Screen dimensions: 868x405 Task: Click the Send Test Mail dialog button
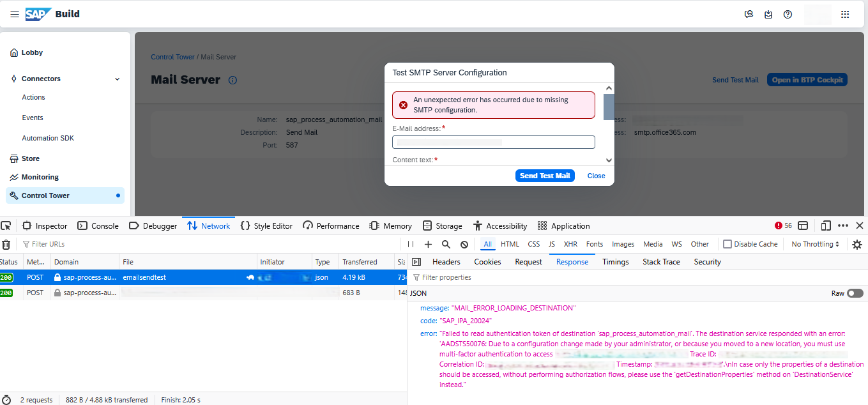pos(545,176)
